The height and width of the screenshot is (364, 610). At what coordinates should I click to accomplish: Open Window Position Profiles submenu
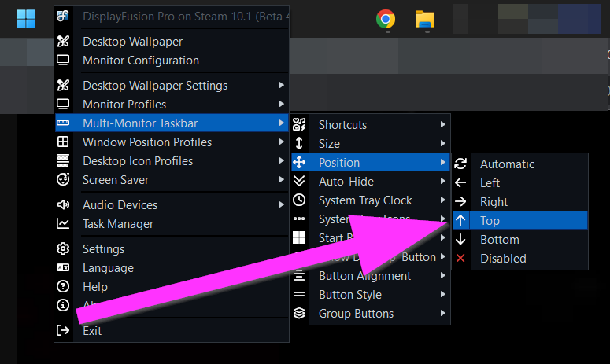(x=146, y=142)
